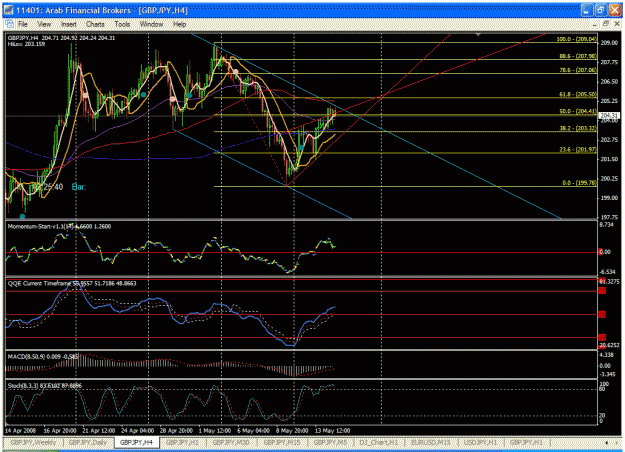Viewport: 625px width, 452px height.
Task: Click the 38.2 - (203.32) Fibonacci label
Action: [578, 128]
